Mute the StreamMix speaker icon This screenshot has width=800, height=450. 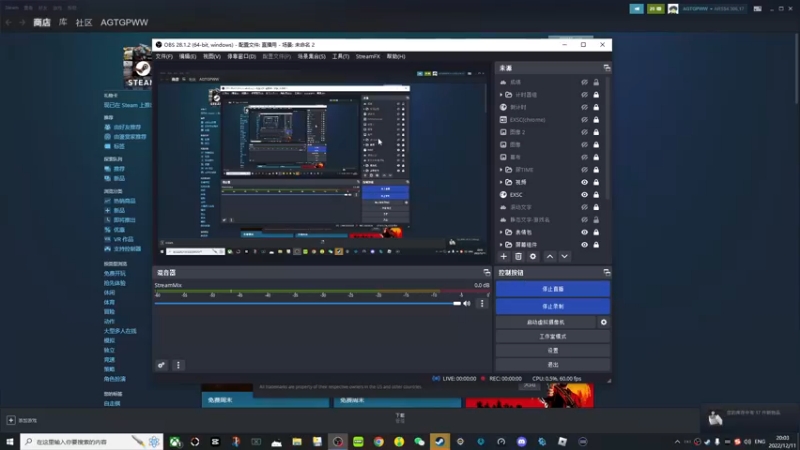point(467,304)
